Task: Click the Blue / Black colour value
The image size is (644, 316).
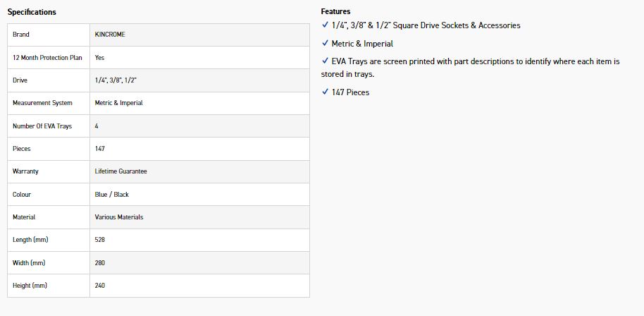Action: point(111,195)
